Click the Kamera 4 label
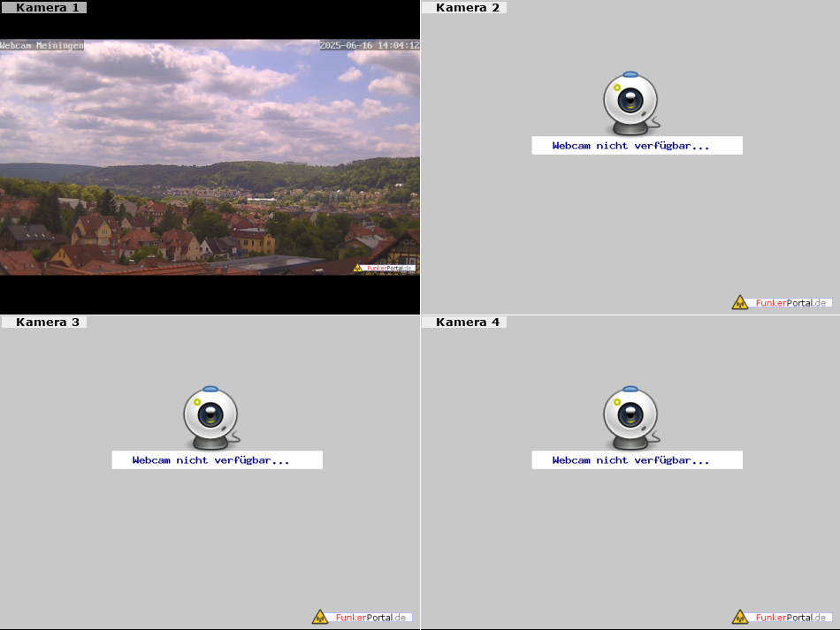The height and width of the screenshot is (630, 840). coord(464,323)
